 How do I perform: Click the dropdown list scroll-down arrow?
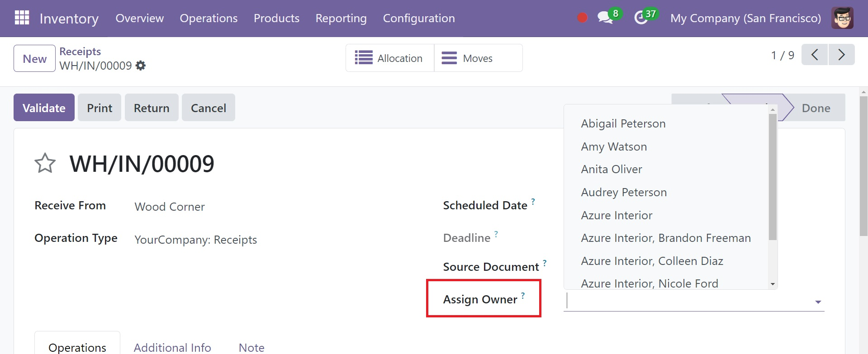coord(773,284)
